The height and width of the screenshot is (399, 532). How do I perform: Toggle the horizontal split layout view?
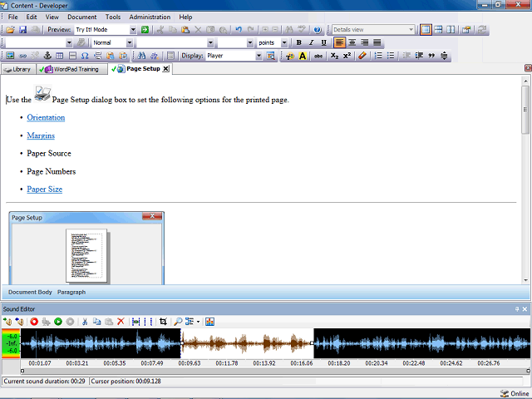coord(438,30)
